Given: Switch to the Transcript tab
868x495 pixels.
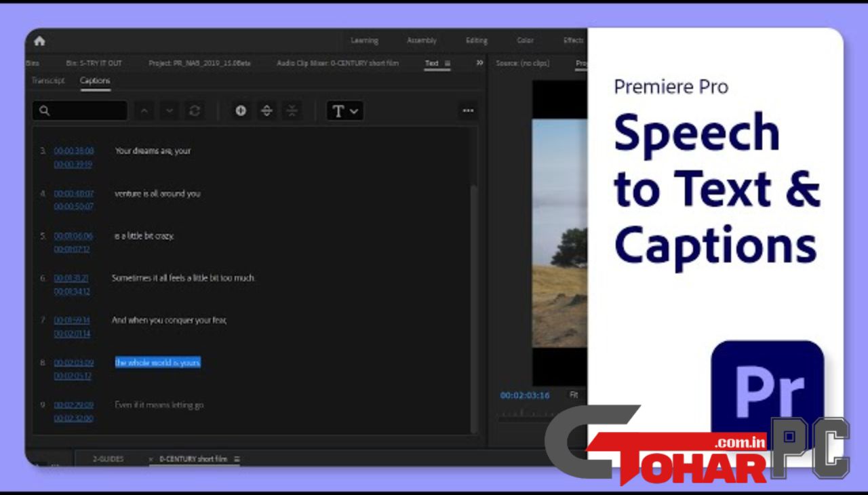Looking at the screenshot, I should pos(48,81).
